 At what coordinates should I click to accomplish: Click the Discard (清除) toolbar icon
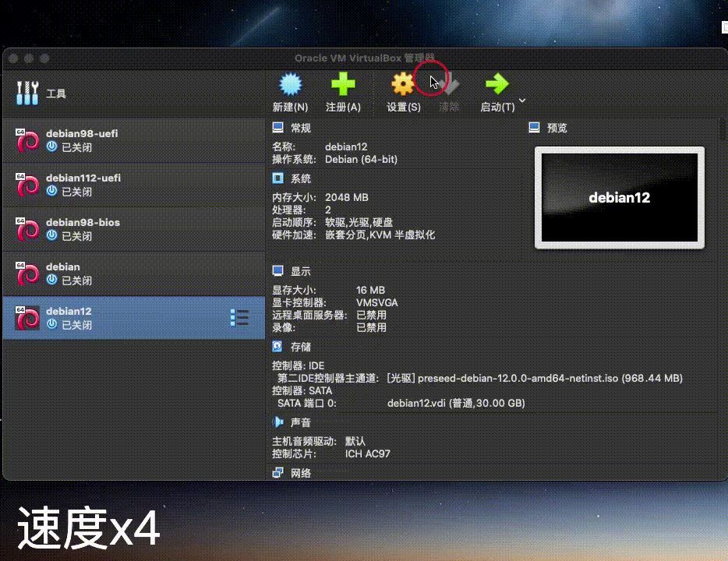pyautogui.click(x=449, y=84)
